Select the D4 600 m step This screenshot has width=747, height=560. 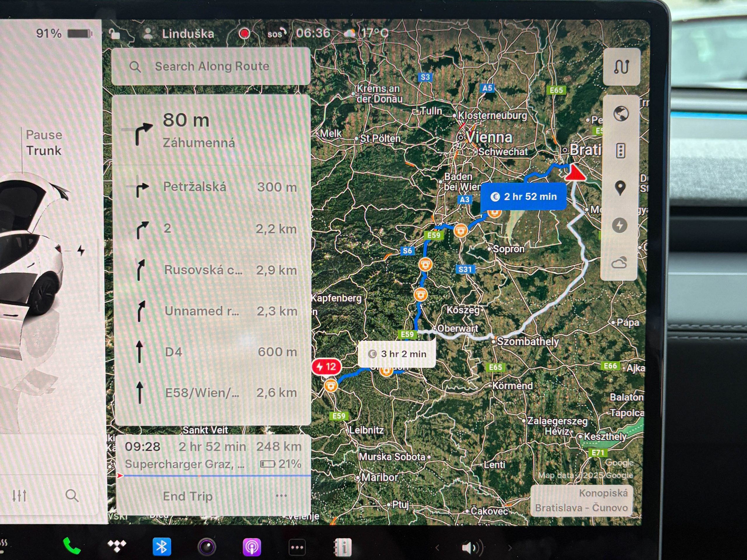213,352
